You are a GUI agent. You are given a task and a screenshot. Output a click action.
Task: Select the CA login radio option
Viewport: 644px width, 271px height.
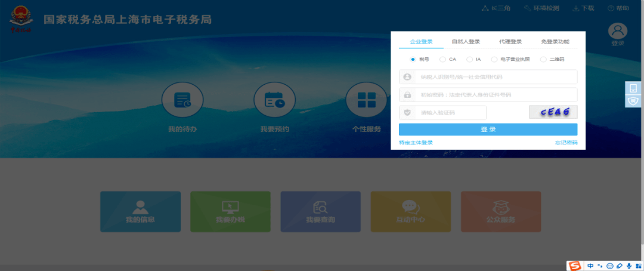(442, 59)
